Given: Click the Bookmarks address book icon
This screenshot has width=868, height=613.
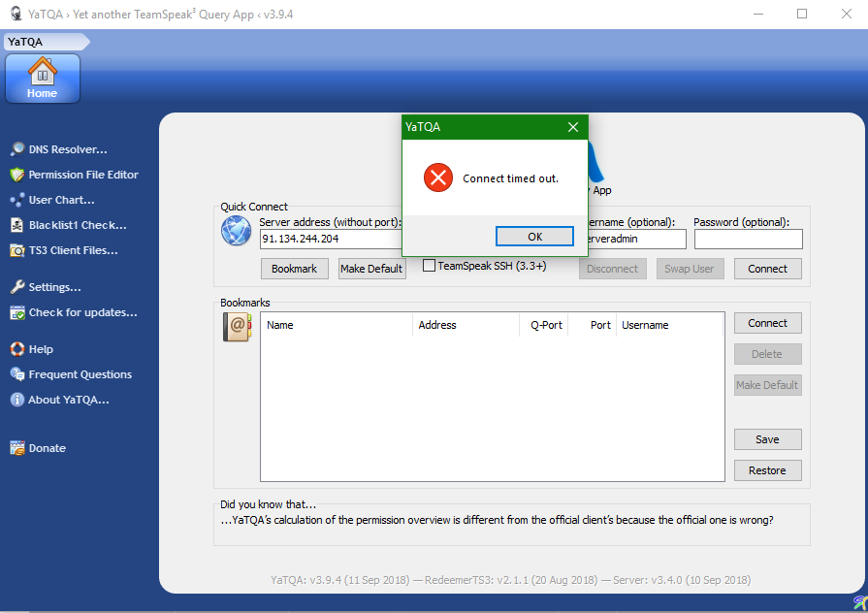Looking at the screenshot, I should 237,327.
